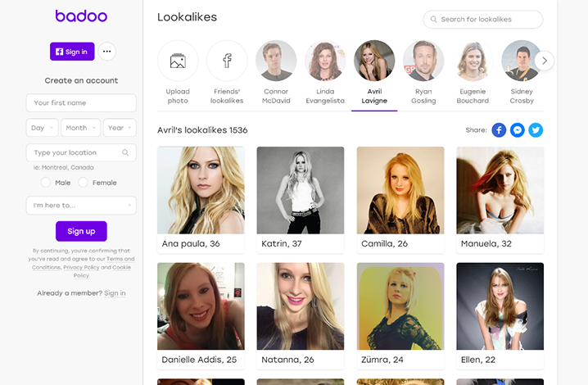Open Ellen, 22 profile photo
Viewport: 588px width, 385px height.
[500, 306]
